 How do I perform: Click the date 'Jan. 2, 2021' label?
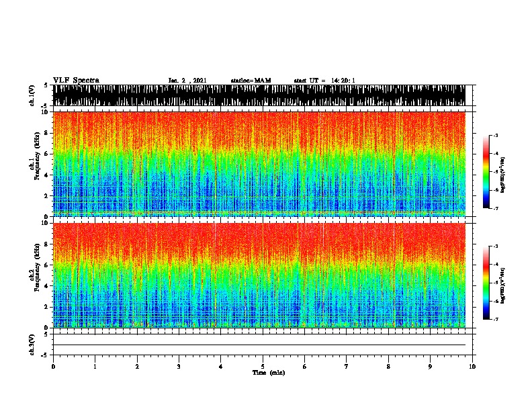tap(187, 81)
